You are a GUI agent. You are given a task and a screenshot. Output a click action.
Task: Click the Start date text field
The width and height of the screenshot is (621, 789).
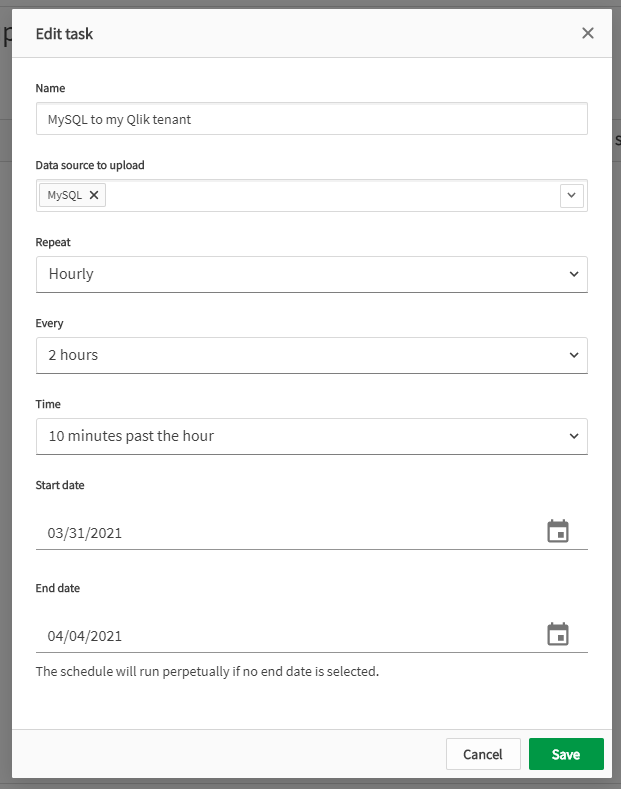[x=280, y=533]
